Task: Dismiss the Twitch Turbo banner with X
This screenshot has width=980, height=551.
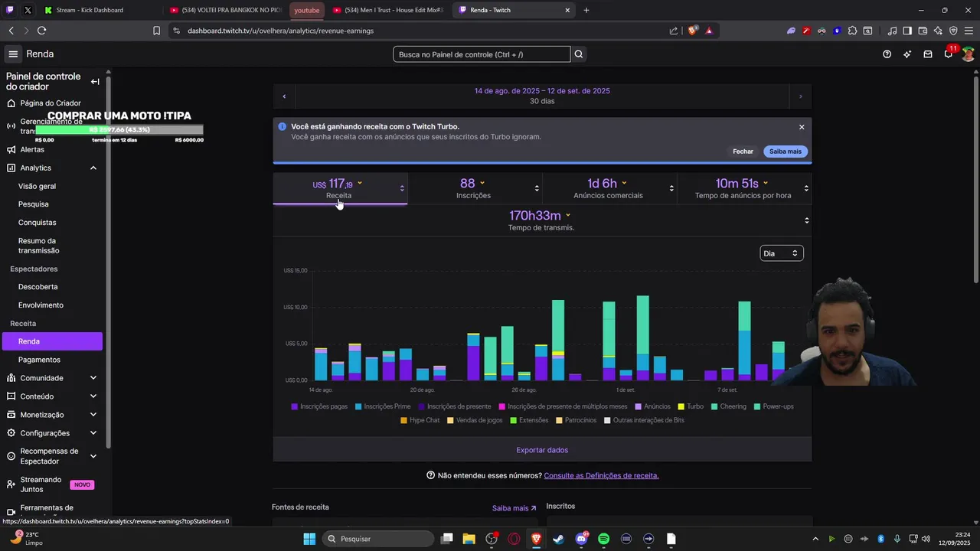Action: pos(802,127)
